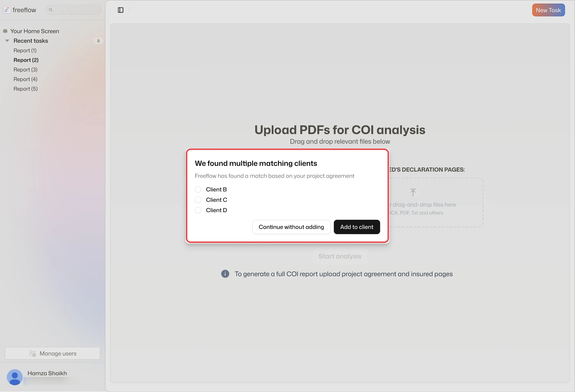This screenshot has width=575, height=392.
Task: Click the Recent tasks count badge 8
Action: tap(98, 41)
